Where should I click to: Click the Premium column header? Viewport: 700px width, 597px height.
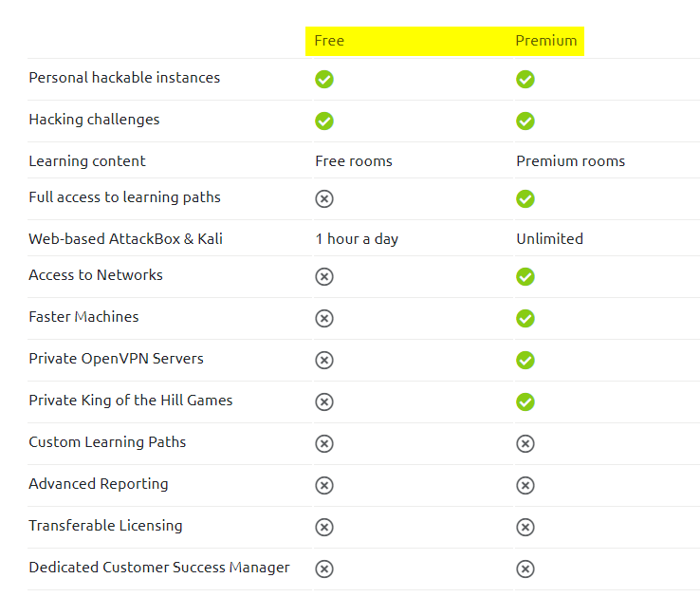coord(545,41)
